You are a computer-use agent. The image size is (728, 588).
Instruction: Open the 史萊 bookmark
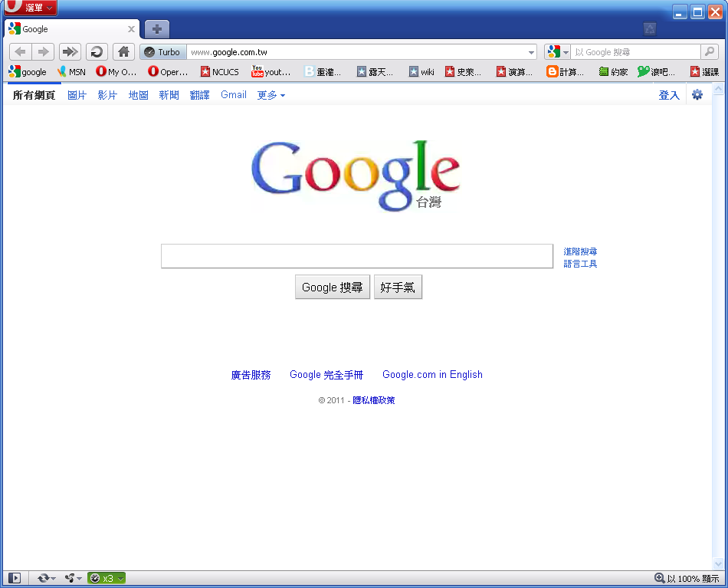pyautogui.click(x=463, y=71)
